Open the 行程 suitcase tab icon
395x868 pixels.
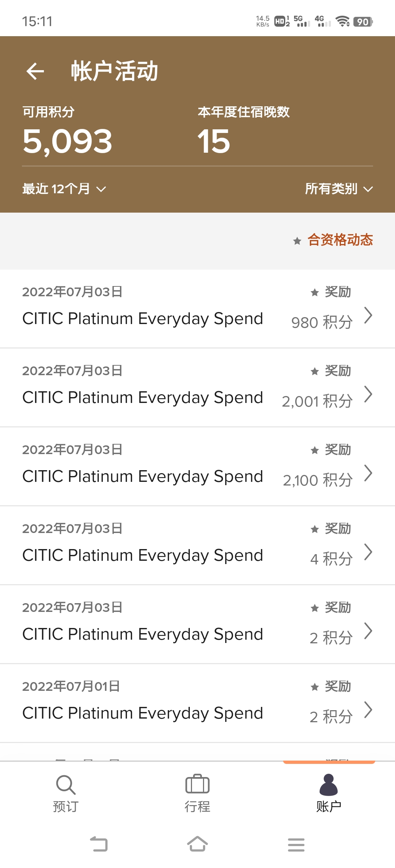pos(197,784)
